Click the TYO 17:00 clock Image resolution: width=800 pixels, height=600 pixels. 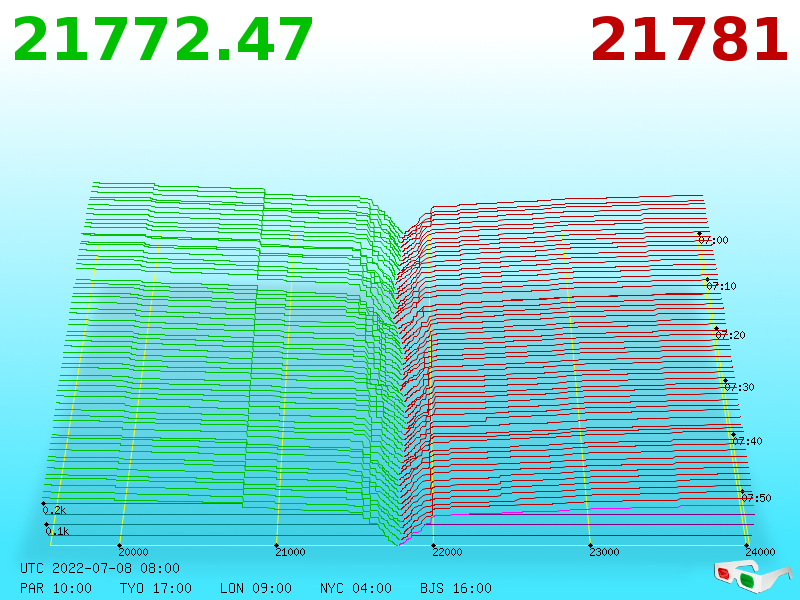point(156,588)
